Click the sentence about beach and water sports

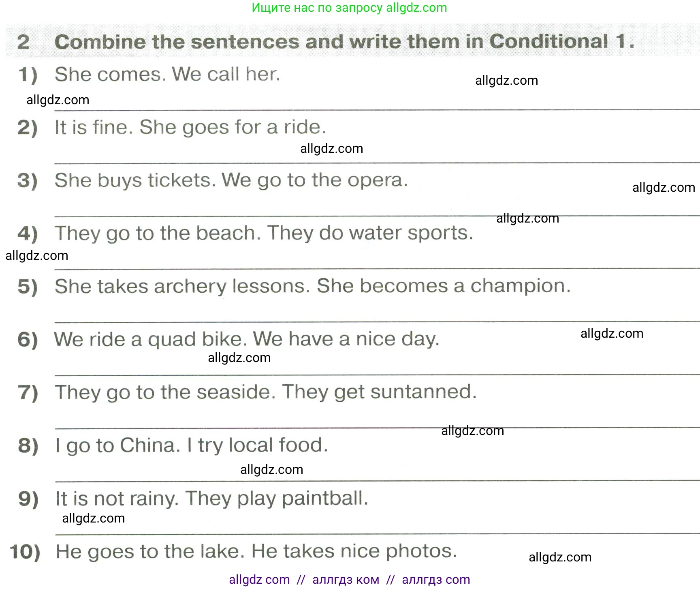point(264,233)
